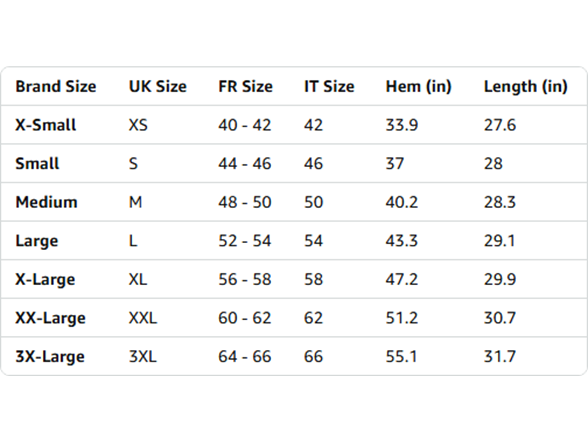
Task: Select the Hem (in) column header
Action: pyautogui.click(x=418, y=87)
